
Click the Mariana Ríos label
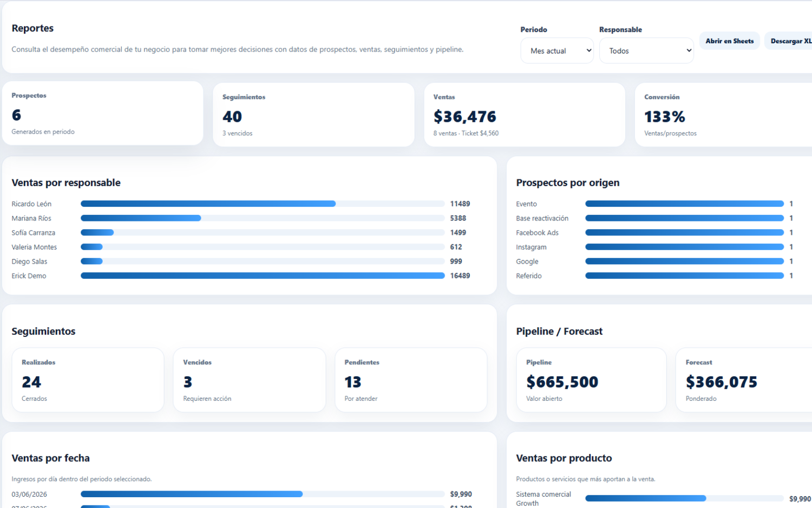(31, 218)
